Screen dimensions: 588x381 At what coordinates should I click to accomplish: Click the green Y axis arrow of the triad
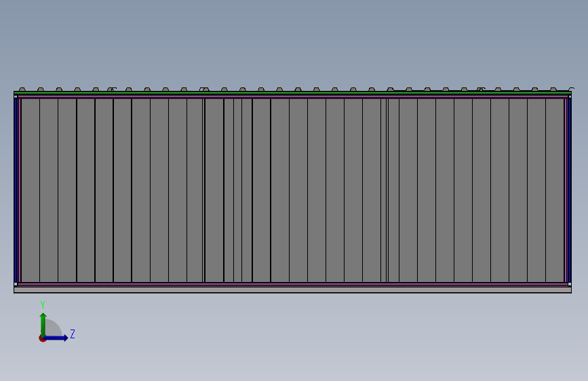43,325
